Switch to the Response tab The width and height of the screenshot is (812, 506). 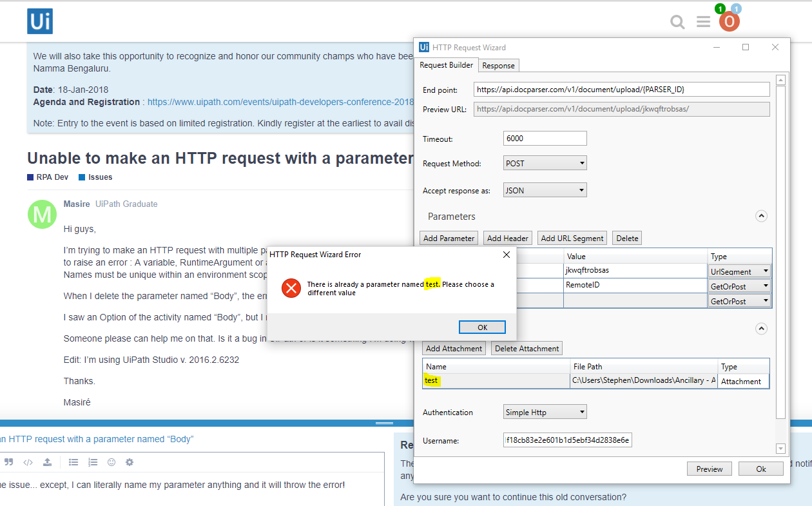[498, 66]
